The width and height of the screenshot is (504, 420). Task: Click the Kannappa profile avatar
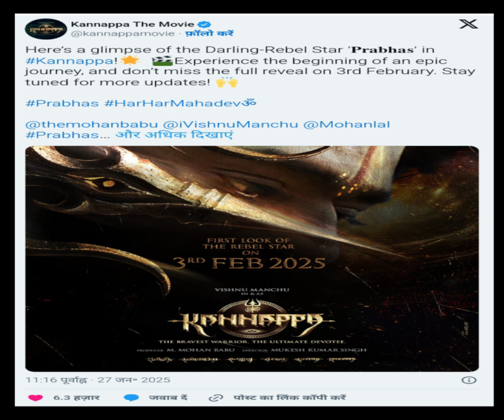pos(46,29)
